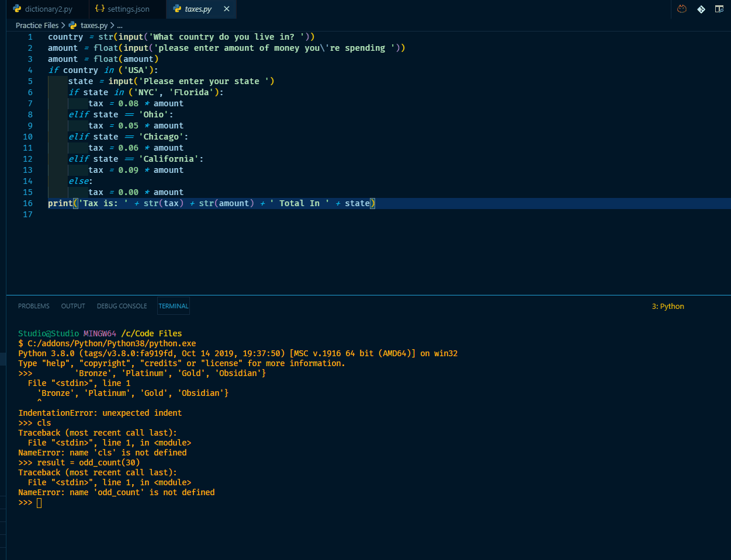Click the pumpkin-shaped extension icon in the toolbar
Viewport: 731px width, 560px height.
(681, 9)
